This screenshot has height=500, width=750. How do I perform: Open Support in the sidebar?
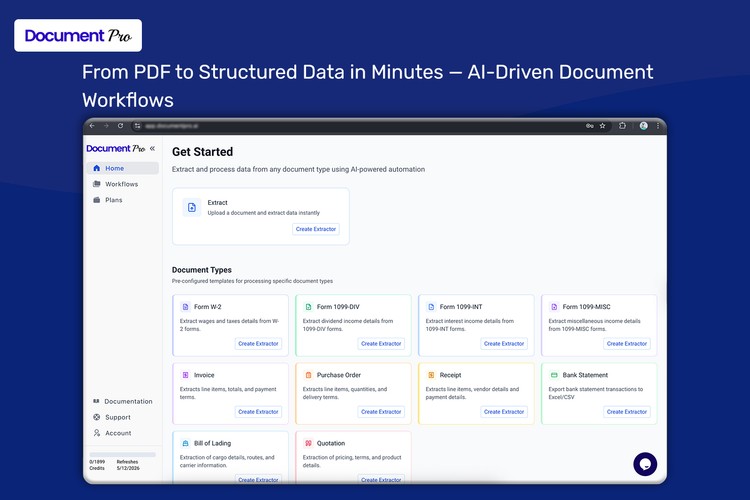pyautogui.click(x=122, y=417)
